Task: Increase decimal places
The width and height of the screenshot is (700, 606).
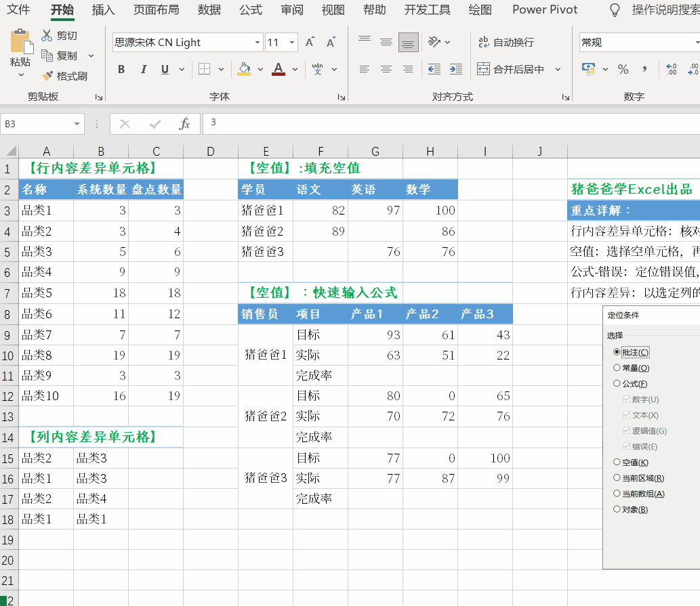Action: pos(671,69)
